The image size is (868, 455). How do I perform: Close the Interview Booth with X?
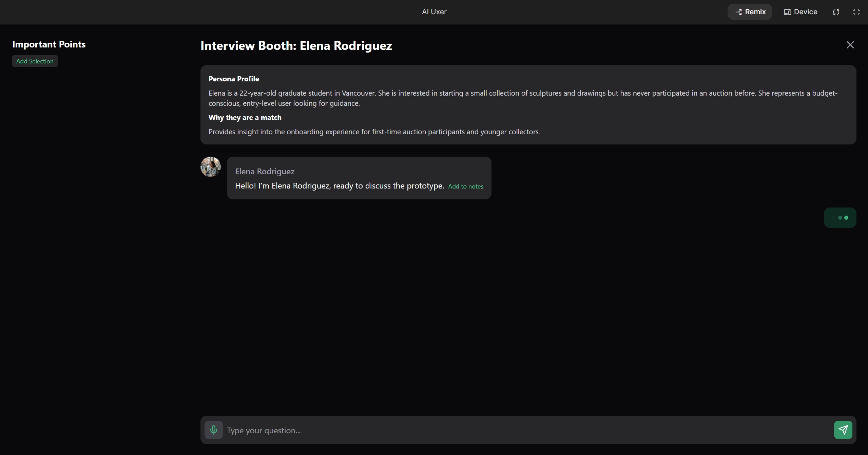click(850, 45)
